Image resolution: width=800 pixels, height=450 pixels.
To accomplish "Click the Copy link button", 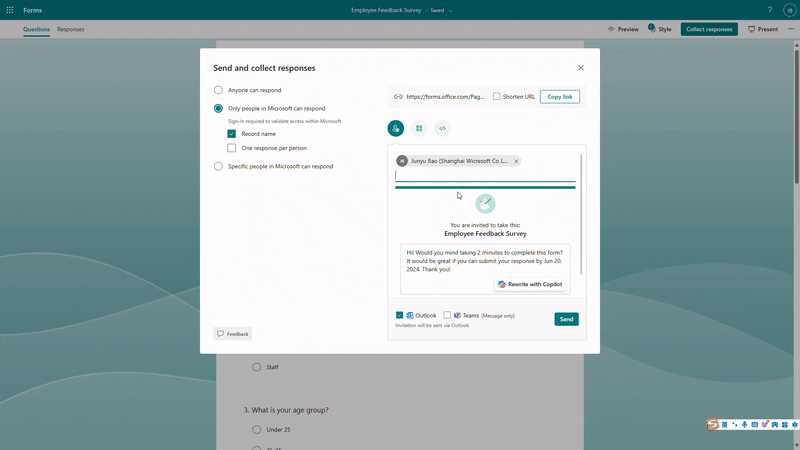I will [559, 97].
